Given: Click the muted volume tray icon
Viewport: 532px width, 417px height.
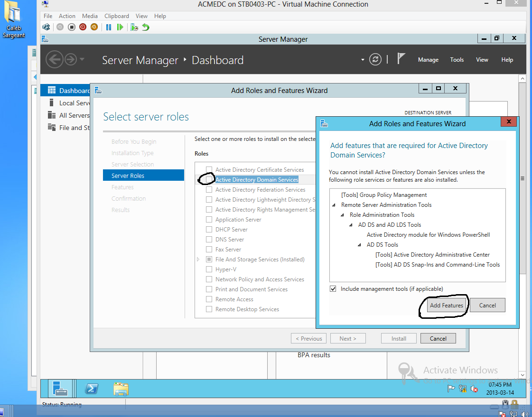Looking at the screenshot, I should (x=474, y=389).
